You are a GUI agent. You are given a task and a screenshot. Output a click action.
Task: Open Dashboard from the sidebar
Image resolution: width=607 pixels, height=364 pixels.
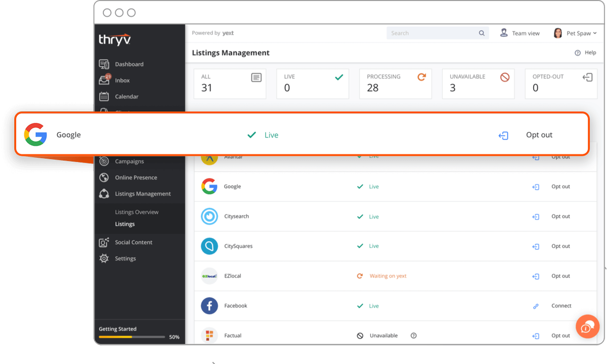[129, 64]
